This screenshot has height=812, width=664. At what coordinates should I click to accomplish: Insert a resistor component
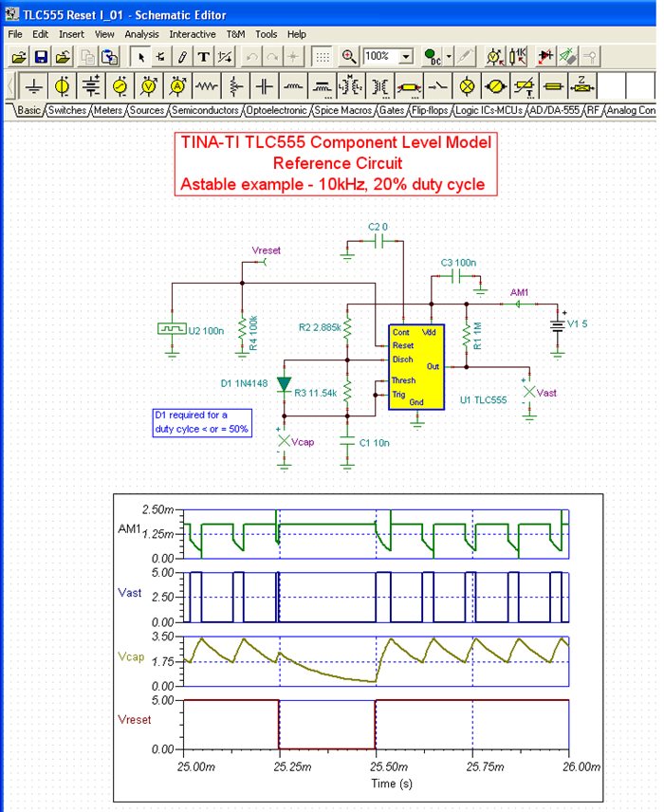point(207,86)
